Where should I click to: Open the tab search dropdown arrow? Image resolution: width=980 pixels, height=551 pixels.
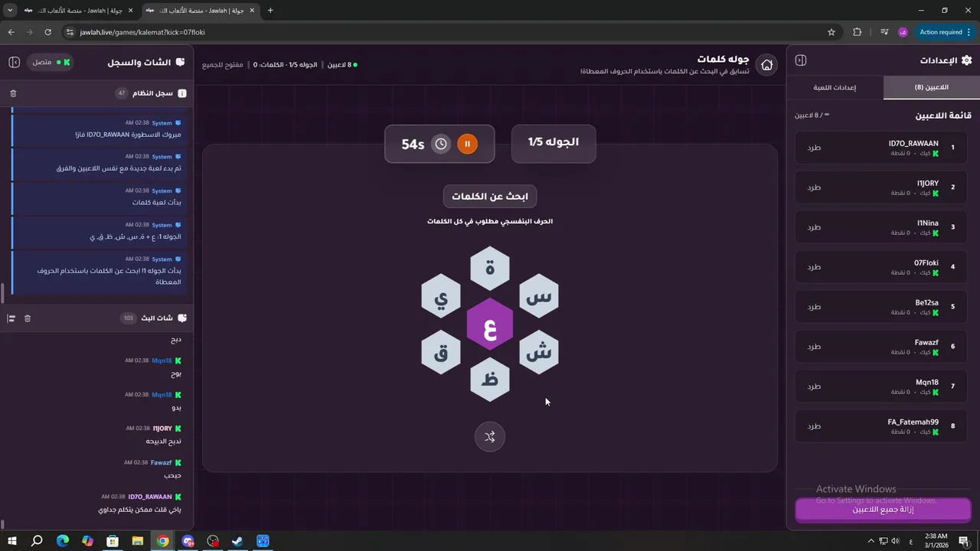[x=10, y=11]
